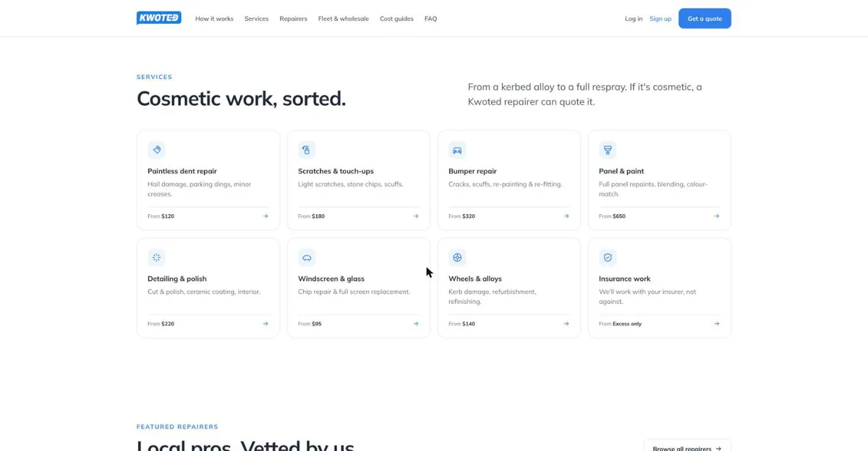Click 'Hail damage, parking dings' description

200,189
